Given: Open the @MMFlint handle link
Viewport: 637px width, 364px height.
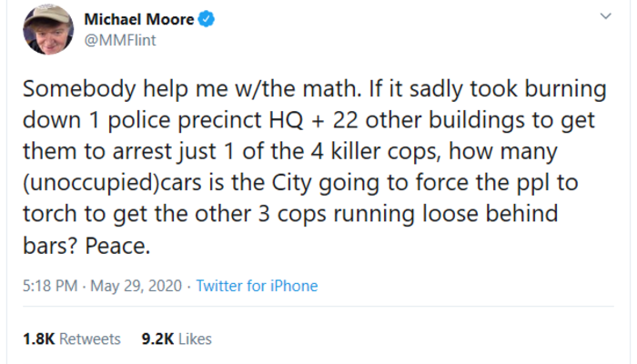Looking at the screenshot, I should [115, 39].
